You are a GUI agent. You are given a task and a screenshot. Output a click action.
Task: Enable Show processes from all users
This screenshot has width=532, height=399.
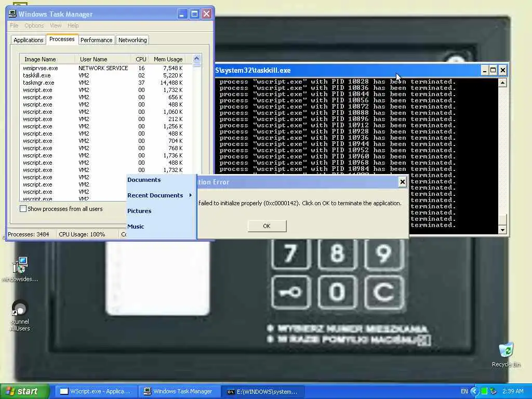point(23,209)
